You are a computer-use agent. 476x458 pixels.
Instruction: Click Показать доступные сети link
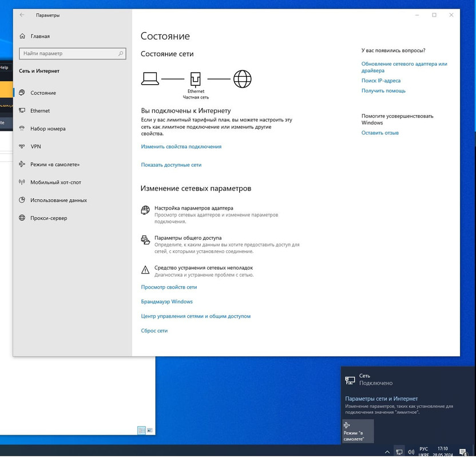click(x=171, y=165)
